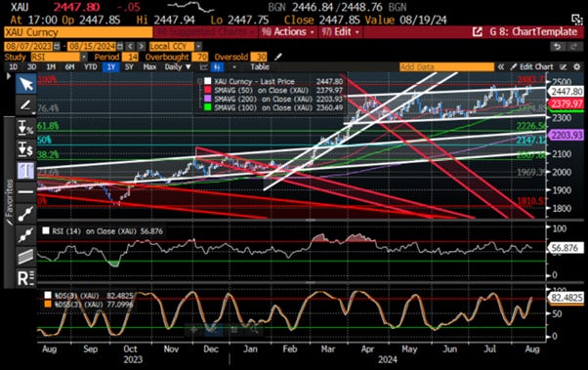Screen dimensions: 588x370
Task: Open chart settings gear icon
Action: (x=577, y=67)
